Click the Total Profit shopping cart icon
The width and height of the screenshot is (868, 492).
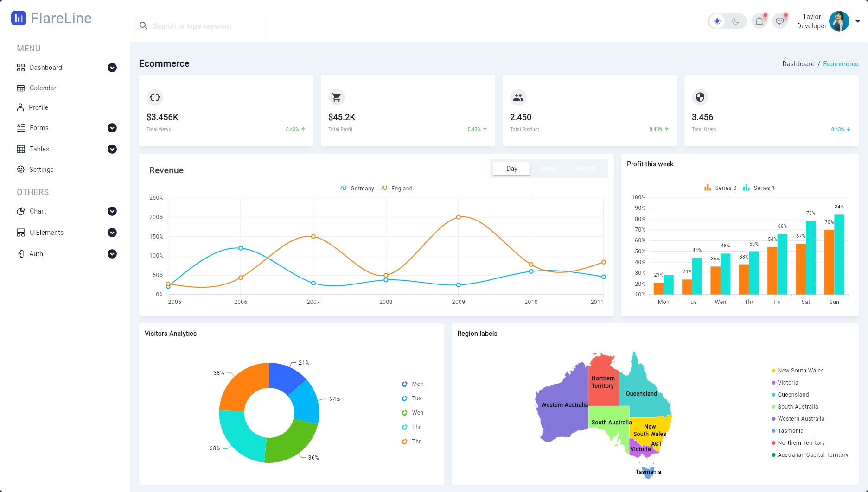coord(336,97)
